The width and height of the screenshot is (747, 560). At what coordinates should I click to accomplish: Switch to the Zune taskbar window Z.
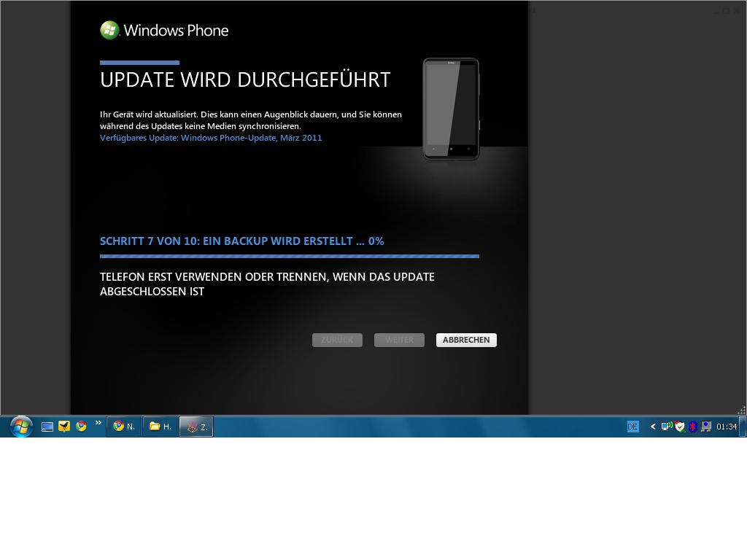point(196,426)
